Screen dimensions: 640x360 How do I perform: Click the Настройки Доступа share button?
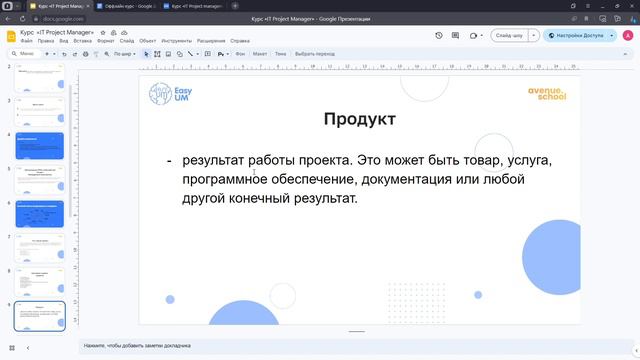coord(576,36)
